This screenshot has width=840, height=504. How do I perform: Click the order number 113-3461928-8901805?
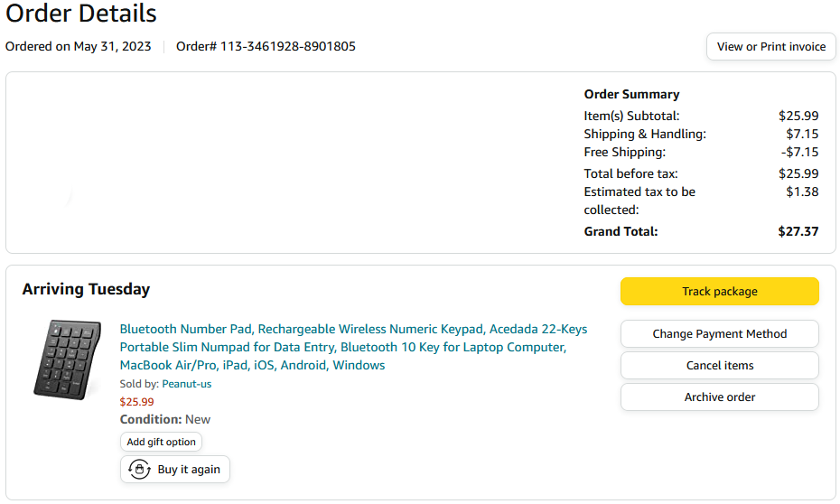coord(288,47)
